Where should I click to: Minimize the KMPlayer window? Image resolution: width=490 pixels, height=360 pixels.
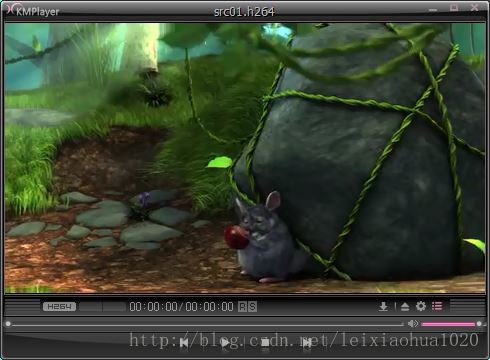coord(433,10)
